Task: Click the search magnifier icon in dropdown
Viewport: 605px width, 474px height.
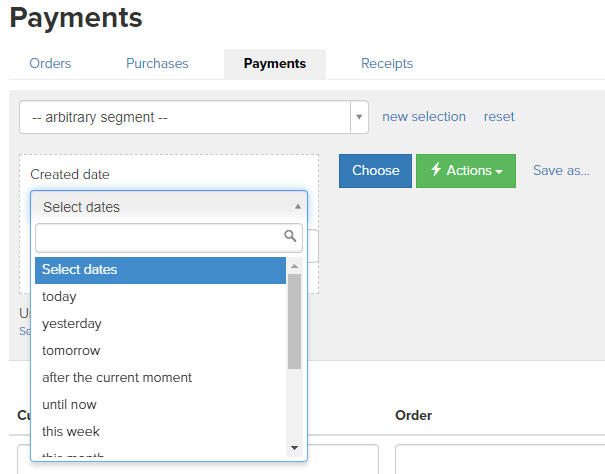Action: click(x=290, y=236)
